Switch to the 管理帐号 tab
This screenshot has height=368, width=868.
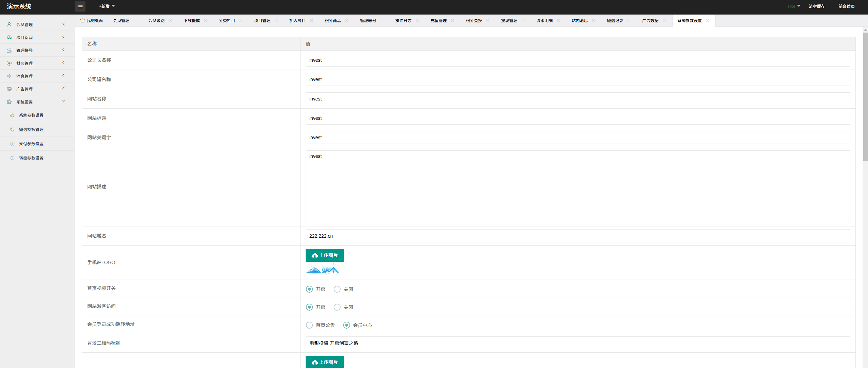(x=368, y=21)
